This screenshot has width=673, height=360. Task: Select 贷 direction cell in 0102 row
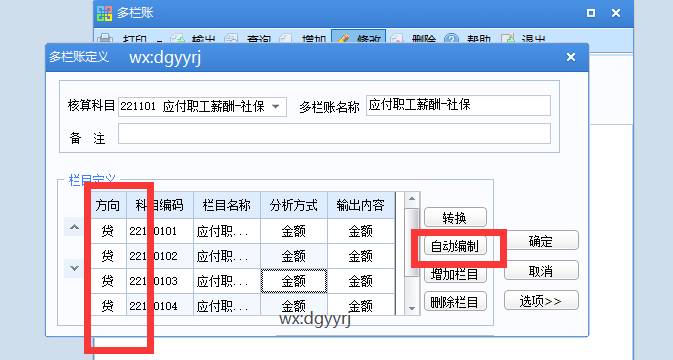[x=108, y=256]
